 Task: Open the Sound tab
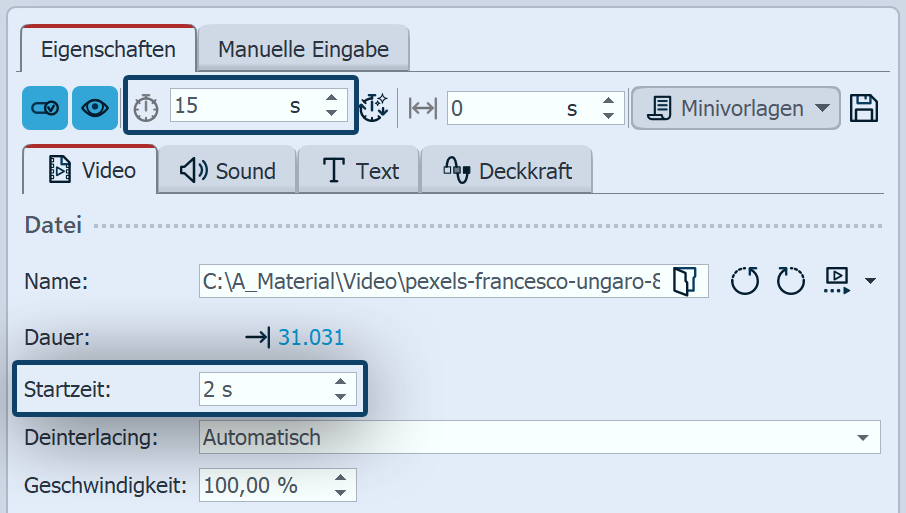[x=228, y=171]
